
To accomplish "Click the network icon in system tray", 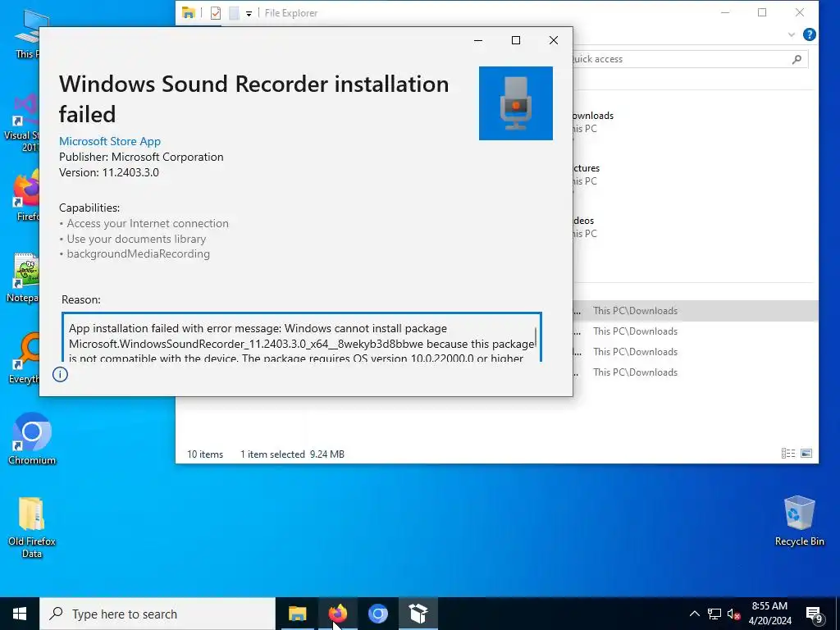I will tap(714, 614).
